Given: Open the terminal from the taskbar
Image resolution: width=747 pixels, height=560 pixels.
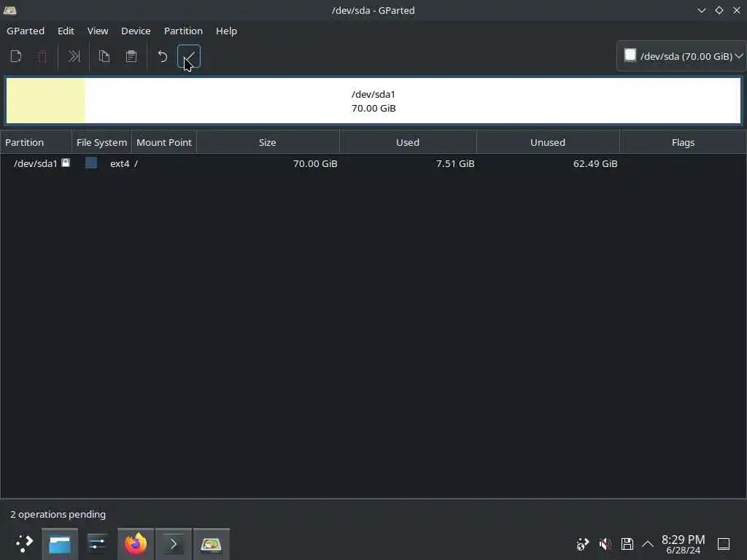Looking at the screenshot, I should click(174, 544).
